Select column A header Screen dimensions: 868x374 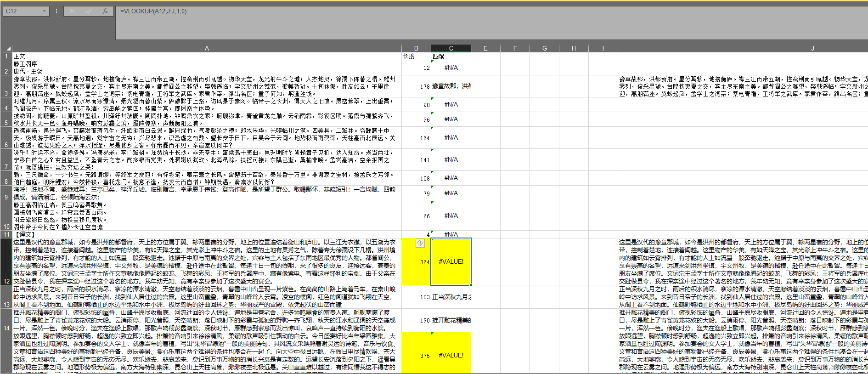click(207, 48)
